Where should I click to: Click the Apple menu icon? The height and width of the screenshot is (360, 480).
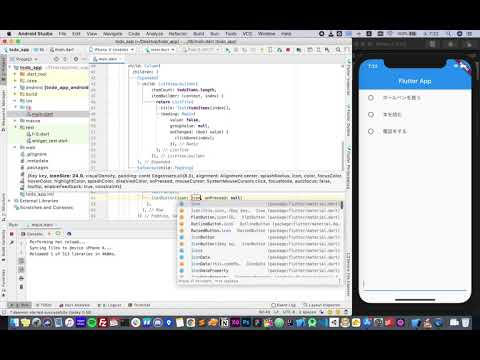pos(9,34)
